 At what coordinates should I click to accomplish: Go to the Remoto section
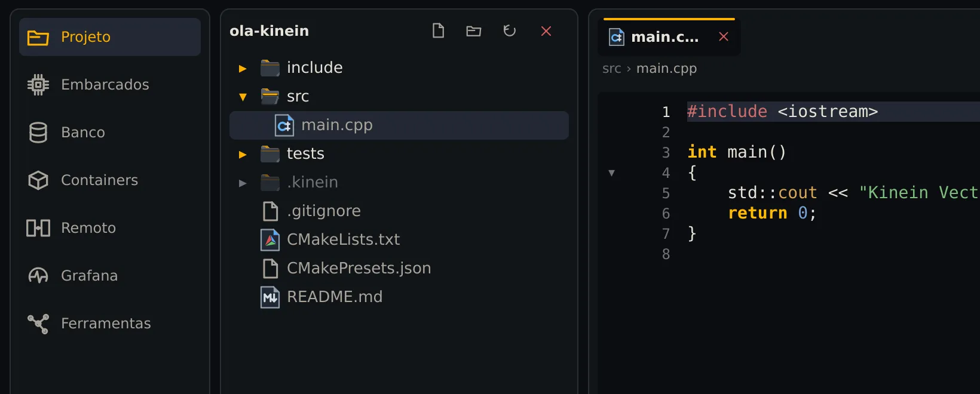coord(110,228)
